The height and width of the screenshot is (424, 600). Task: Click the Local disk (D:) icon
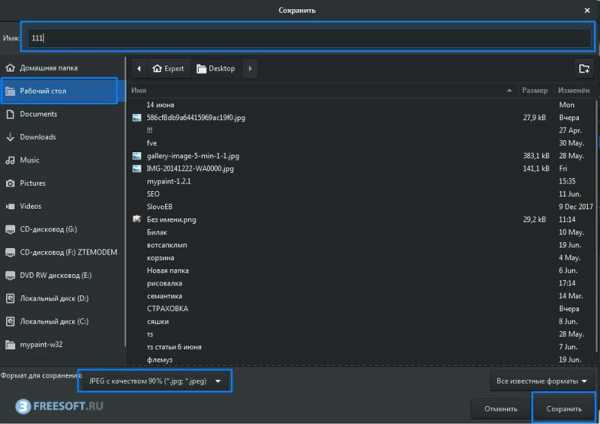click(x=10, y=298)
